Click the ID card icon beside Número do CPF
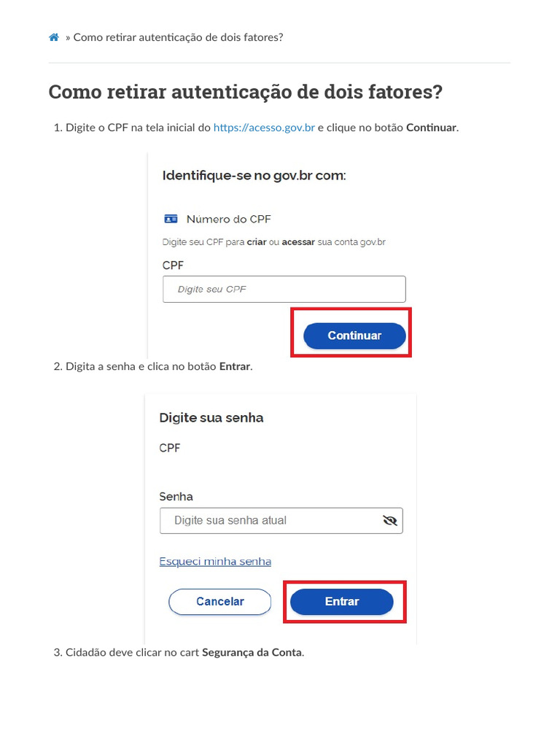The width and height of the screenshot is (560, 747). [x=171, y=219]
